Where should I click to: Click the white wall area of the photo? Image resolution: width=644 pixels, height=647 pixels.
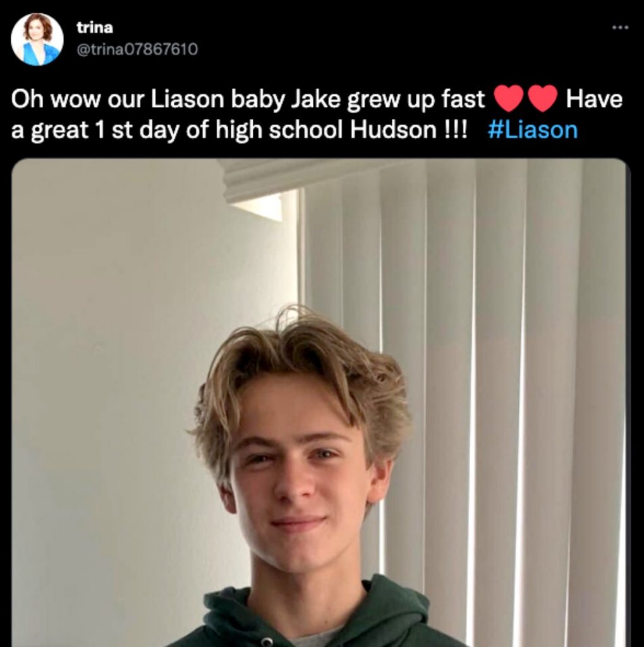(126, 379)
